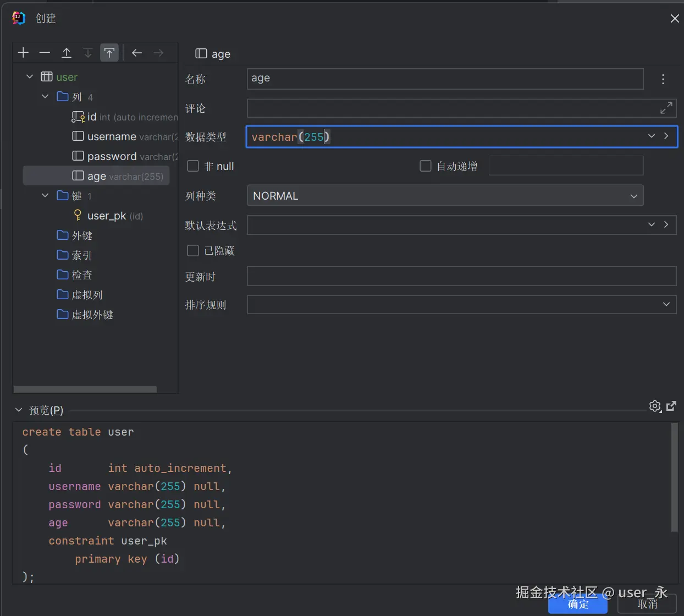
Task: Click the move up arrow icon
Action: pyautogui.click(x=67, y=53)
